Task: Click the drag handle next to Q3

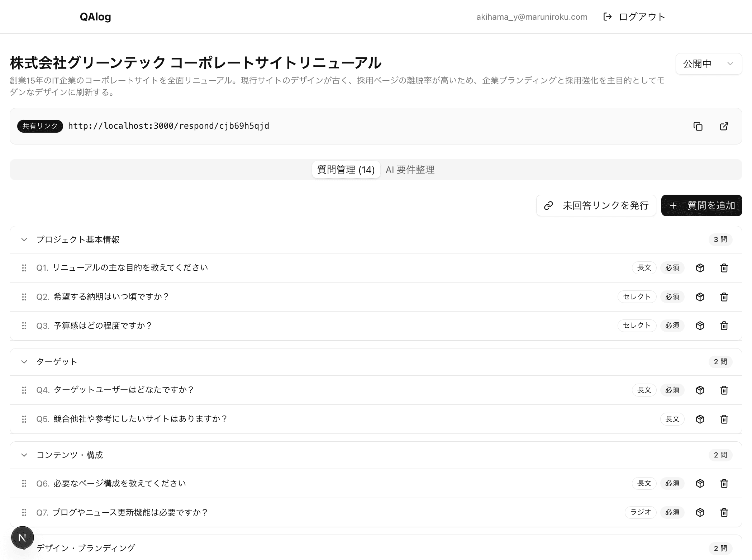Action: pyautogui.click(x=24, y=326)
